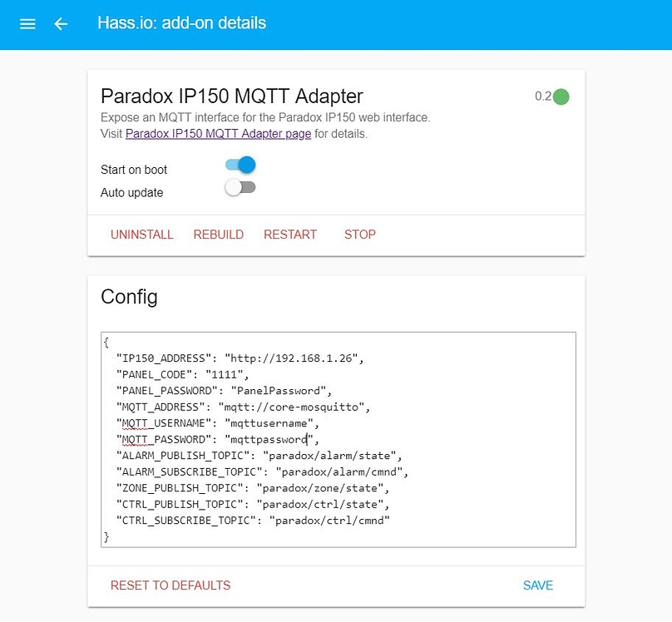Image resolution: width=672 pixels, height=622 pixels.
Task: Click the MQTT_ADDRESS core-mosquitto value
Action: (x=291, y=407)
